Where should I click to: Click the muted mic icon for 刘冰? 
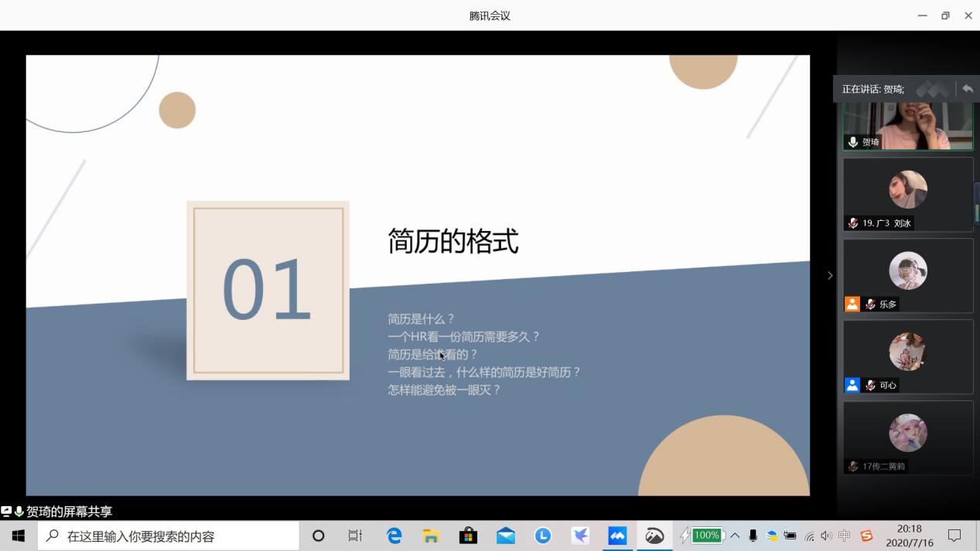tap(852, 223)
